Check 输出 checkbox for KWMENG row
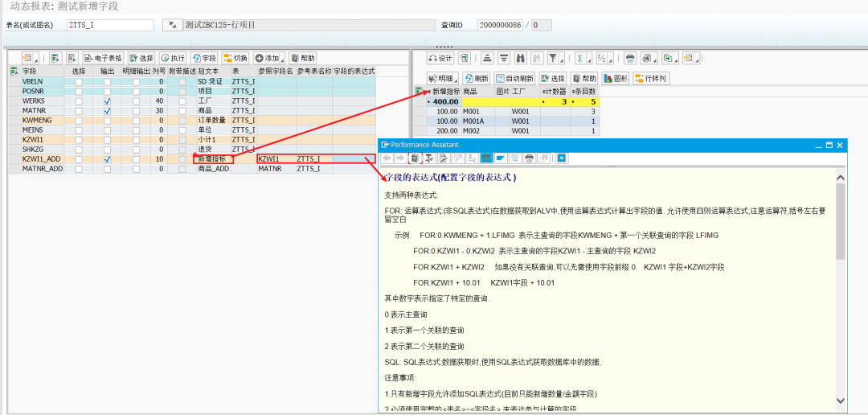Image resolution: width=868 pixels, height=415 pixels. (108, 121)
